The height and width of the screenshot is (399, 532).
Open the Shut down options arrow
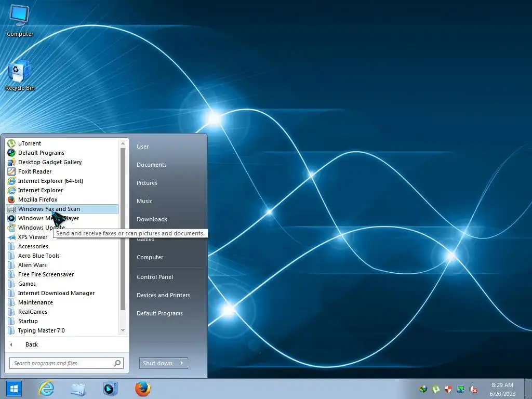182,363
